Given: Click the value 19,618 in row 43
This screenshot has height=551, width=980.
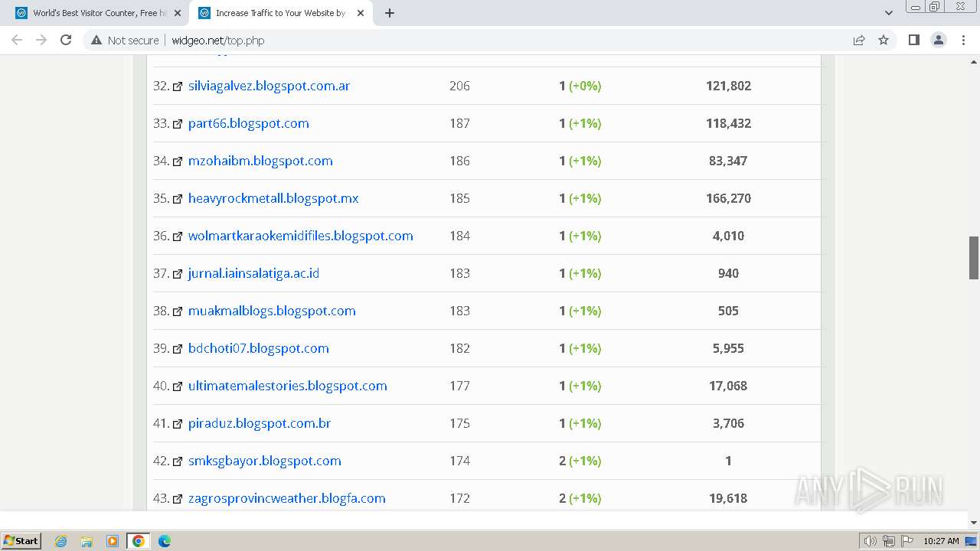Looking at the screenshot, I should click(728, 498).
